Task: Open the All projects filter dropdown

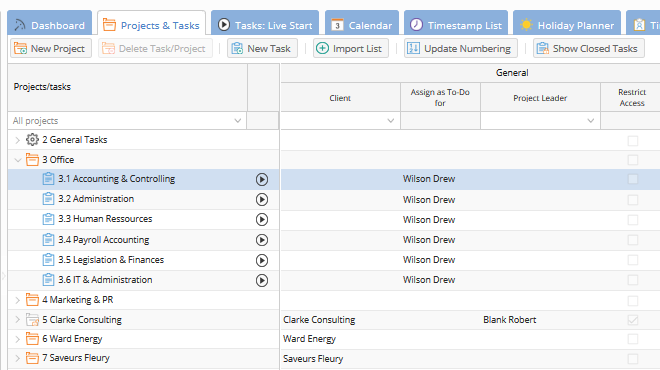Action: (x=237, y=121)
